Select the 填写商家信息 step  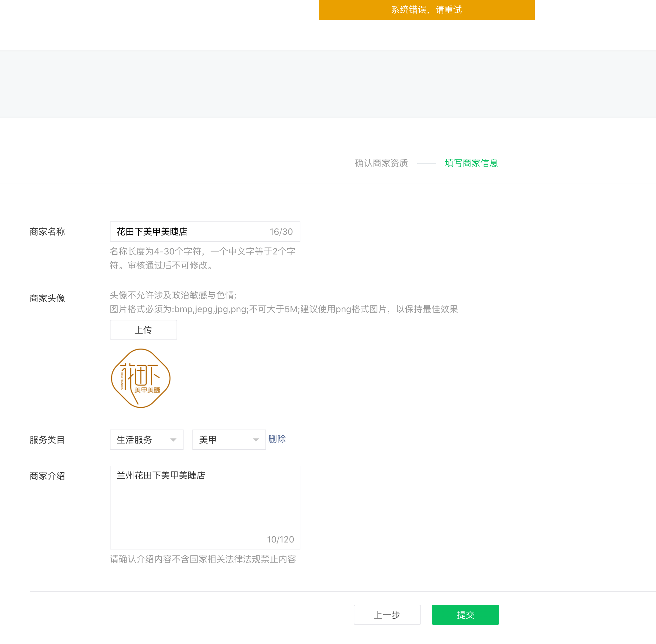coord(471,163)
